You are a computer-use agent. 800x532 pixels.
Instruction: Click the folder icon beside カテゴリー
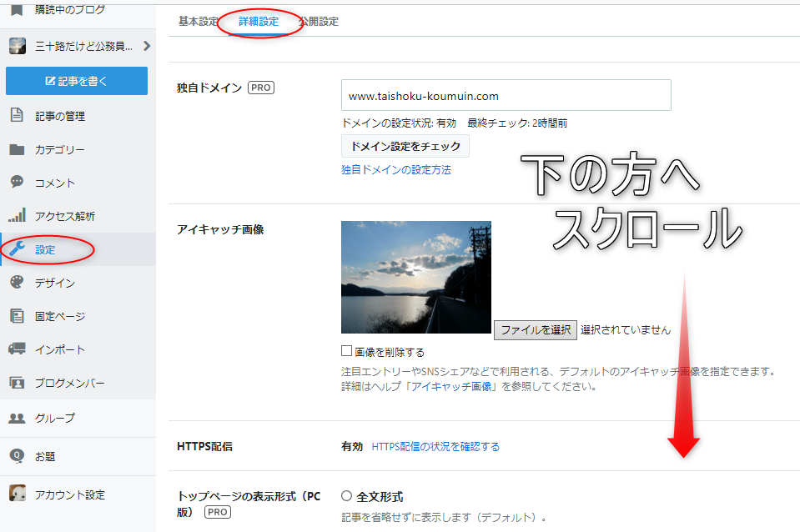pos(17,149)
